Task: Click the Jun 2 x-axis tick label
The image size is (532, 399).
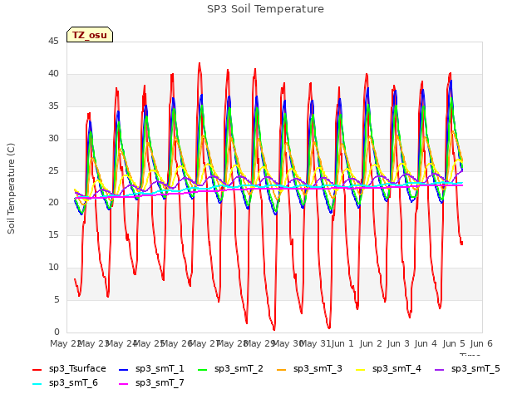Action: coord(371,343)
